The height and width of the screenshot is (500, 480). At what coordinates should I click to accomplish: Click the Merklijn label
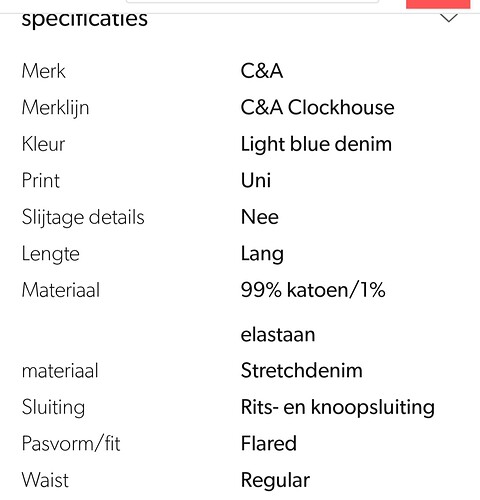tap(55, 109)
